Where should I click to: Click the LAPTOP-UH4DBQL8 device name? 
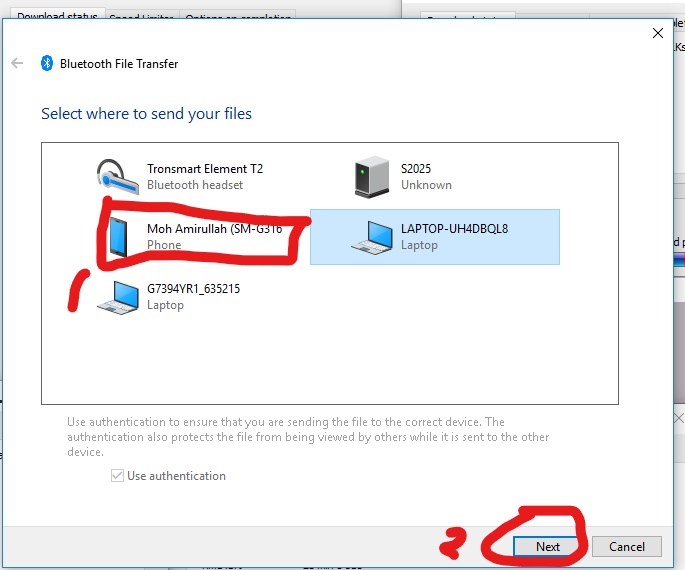454,228
